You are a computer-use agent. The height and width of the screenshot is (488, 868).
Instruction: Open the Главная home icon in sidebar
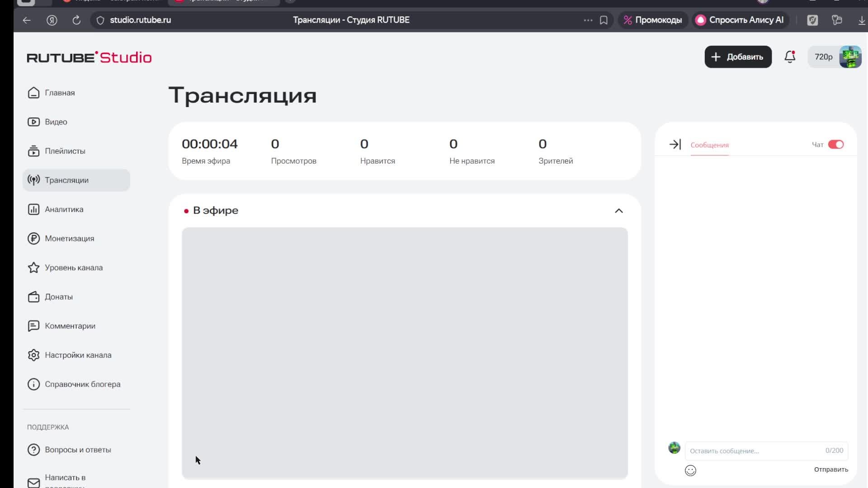click(x=34, y=93)
